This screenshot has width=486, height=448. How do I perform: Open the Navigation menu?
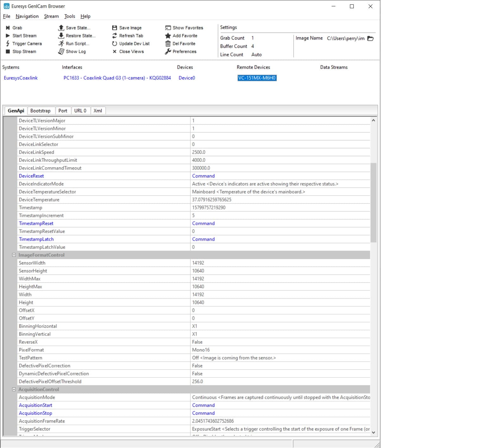[27, 16]
